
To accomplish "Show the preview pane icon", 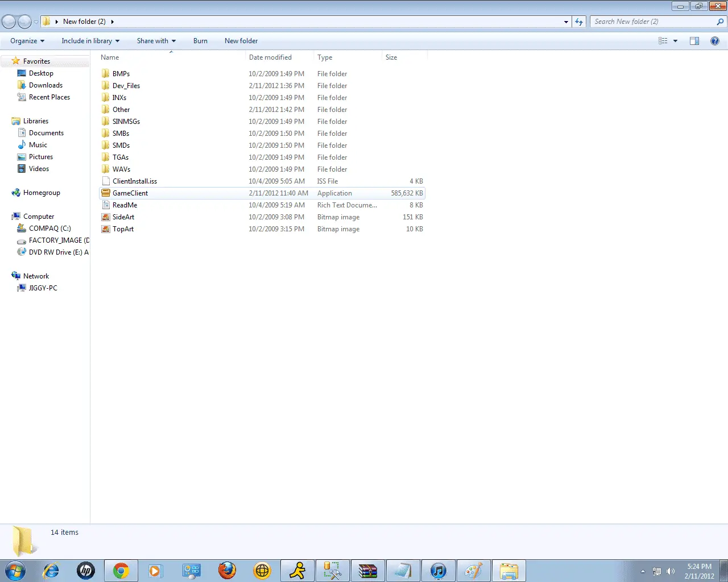I will click(694, 41).
